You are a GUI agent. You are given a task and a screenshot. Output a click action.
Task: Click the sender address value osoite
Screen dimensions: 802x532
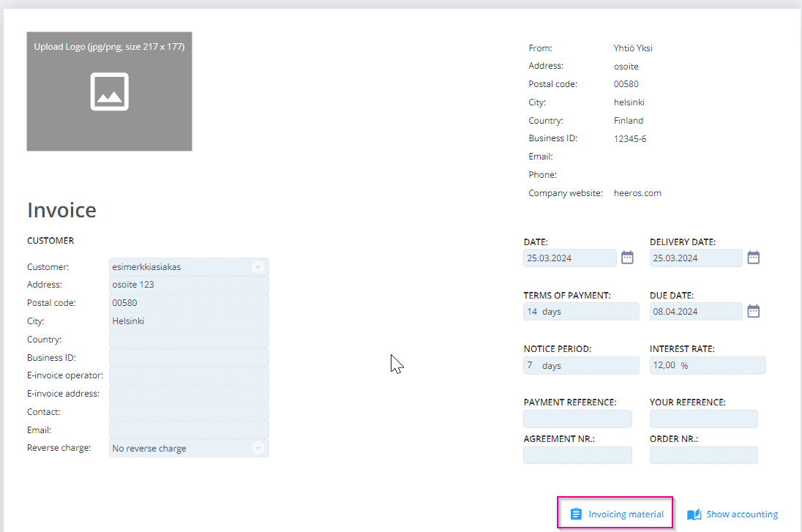point(626,67)
